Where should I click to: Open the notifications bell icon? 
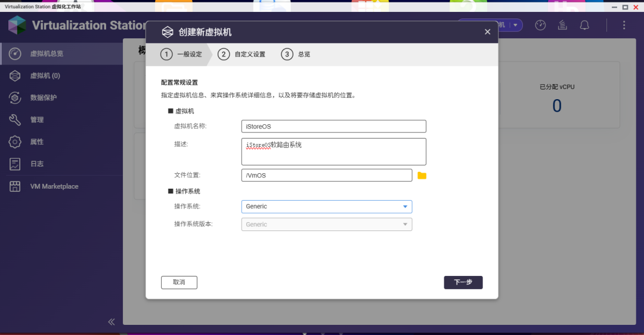[x=584, y=25]
